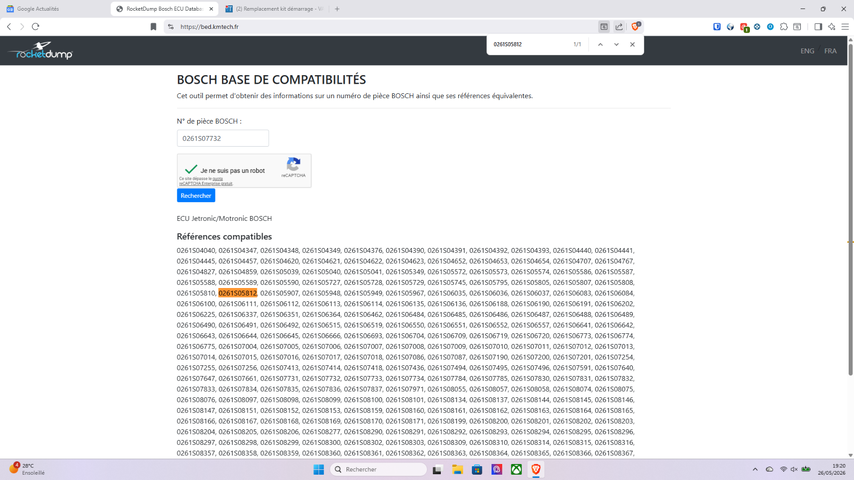Viewport: 854px width, 480px height.
Task: Open Brave Shields lion icon
Action: pyautogui.click(x=636, y=26)
